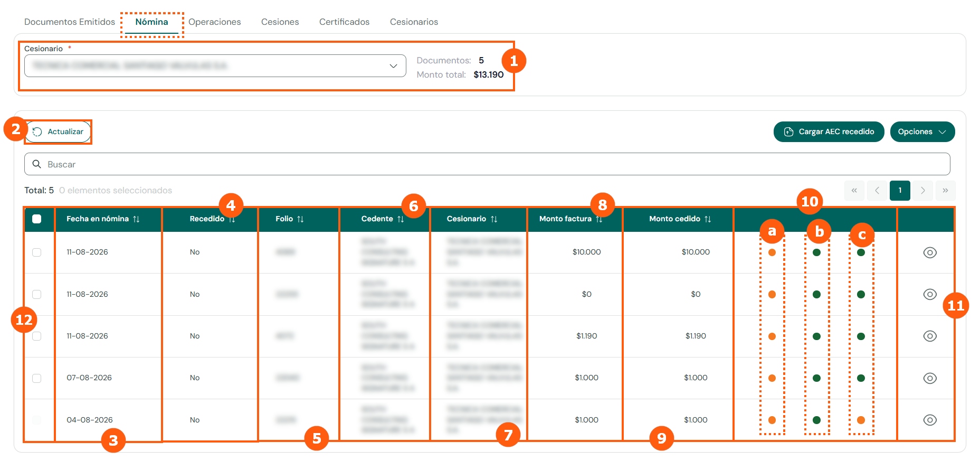Screen dimensions: 980x470
Task: Click the next page arrow in pagination
Action: click(x=922, y=191)
